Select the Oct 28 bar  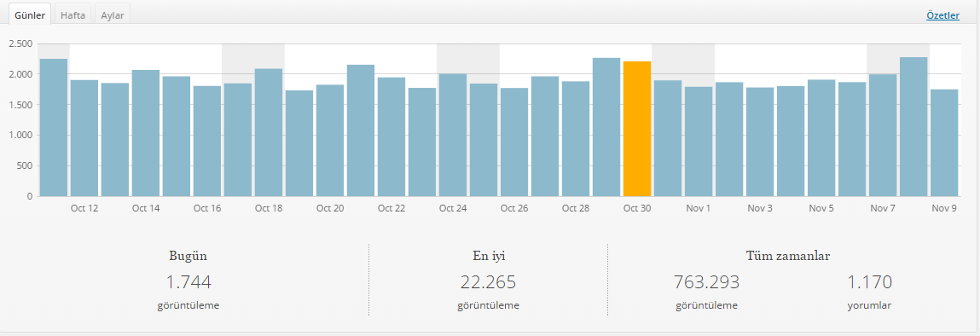pos(576,139)
